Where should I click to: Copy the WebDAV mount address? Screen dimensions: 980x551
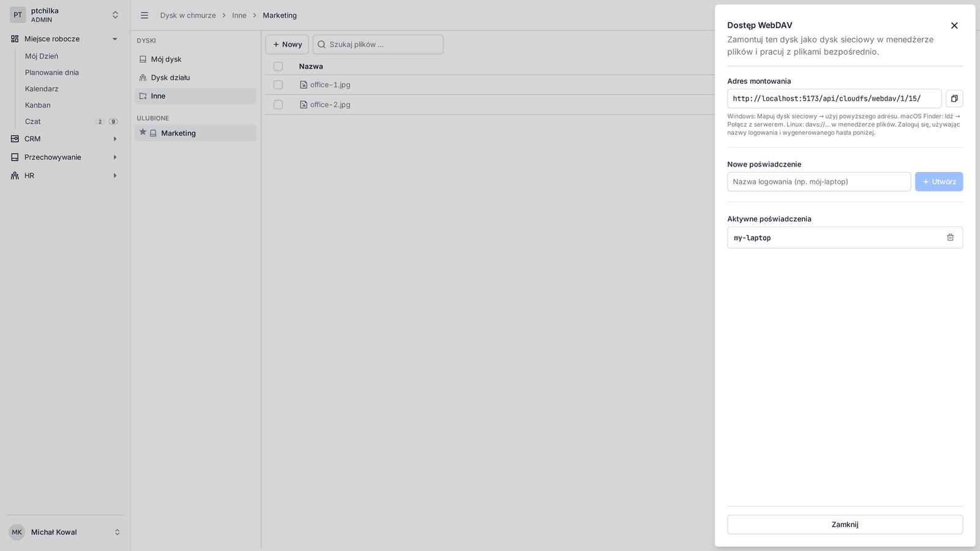click(954, 99)
